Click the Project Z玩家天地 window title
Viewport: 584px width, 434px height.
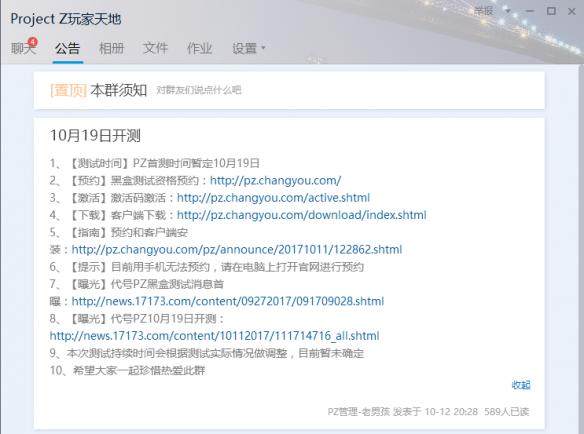(x=66, y=19)
